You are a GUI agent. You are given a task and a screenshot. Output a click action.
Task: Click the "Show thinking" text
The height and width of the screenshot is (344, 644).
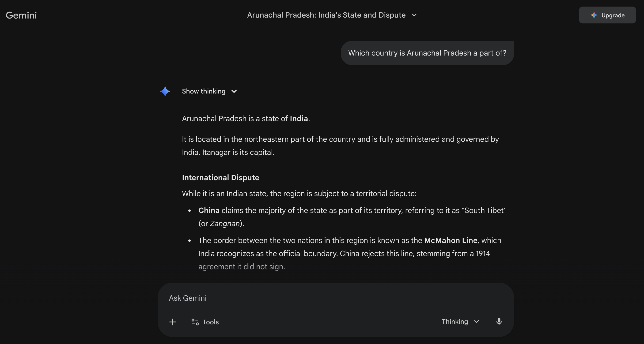pos(204,91)
